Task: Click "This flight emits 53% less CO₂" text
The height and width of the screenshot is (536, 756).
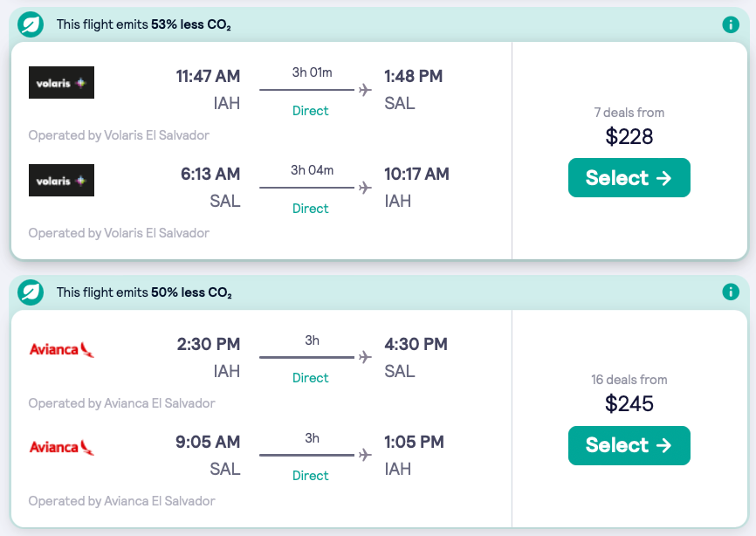Action: [144, 24]
